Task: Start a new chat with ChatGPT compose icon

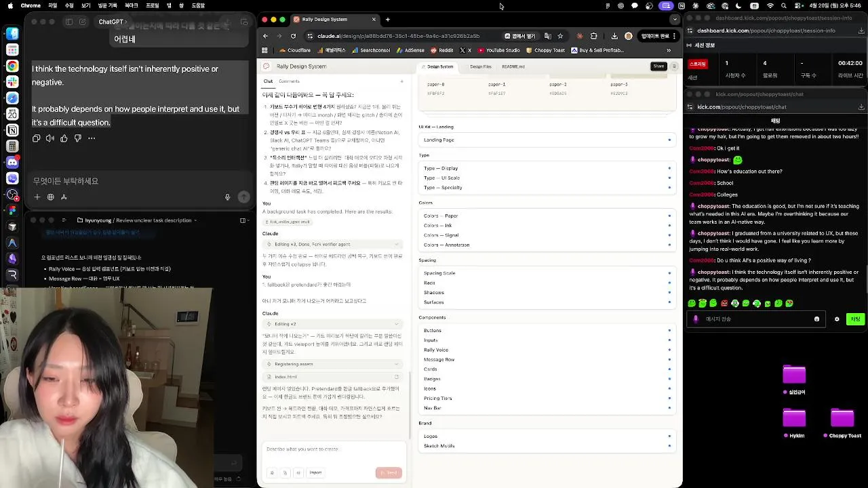Action: (x=82, y=22)
